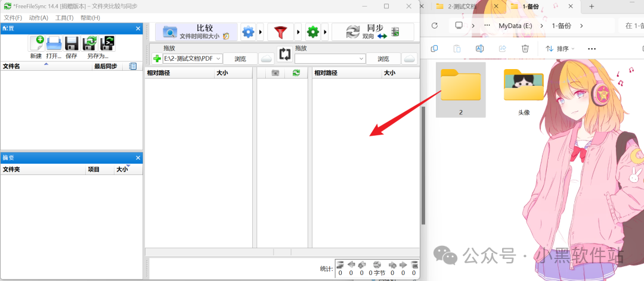Click Explorer delete trash icon
The height and width of the screenshot is (281, 644).
coord(525,48)
